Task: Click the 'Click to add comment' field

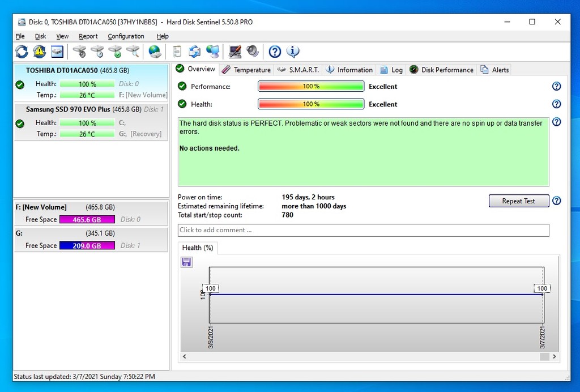Action: tap(363, 230)
